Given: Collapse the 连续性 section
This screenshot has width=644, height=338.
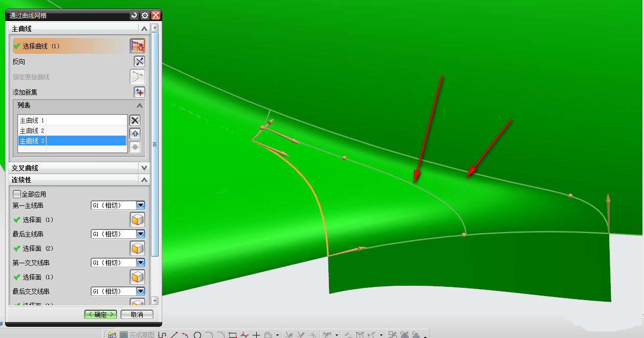Looking at the screenshot, I should 144,180.
